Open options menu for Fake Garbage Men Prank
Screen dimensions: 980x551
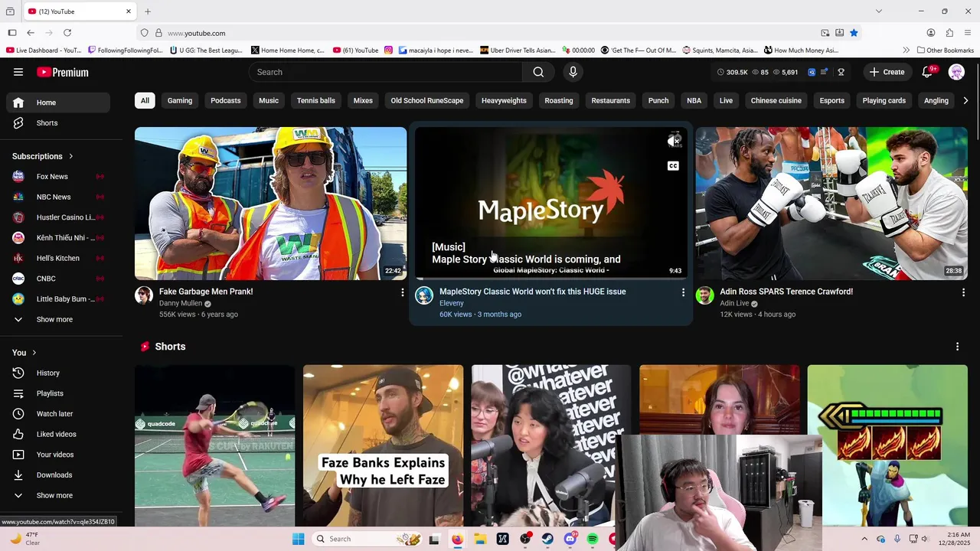403,292
